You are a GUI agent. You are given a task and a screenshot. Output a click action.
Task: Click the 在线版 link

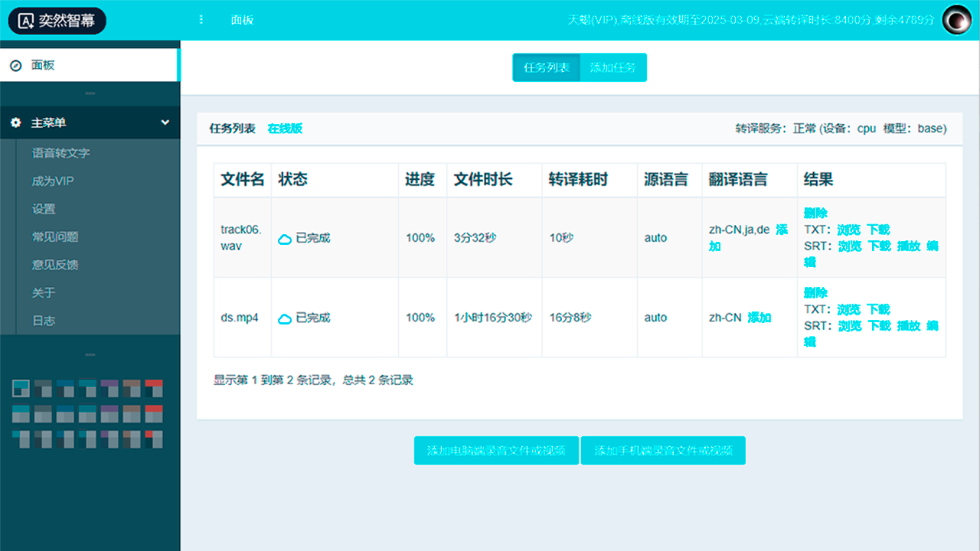[285, 129]
